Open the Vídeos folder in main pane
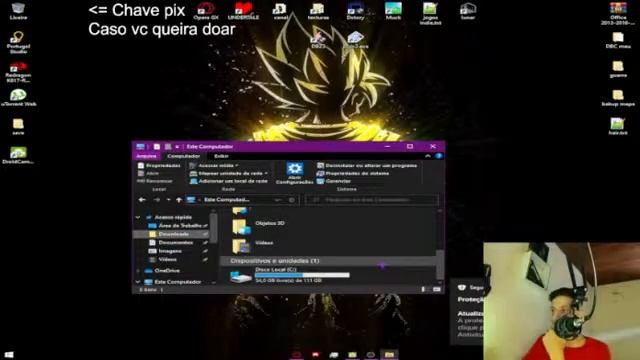This screenshot has width=640, height=360. coord(252,245)
